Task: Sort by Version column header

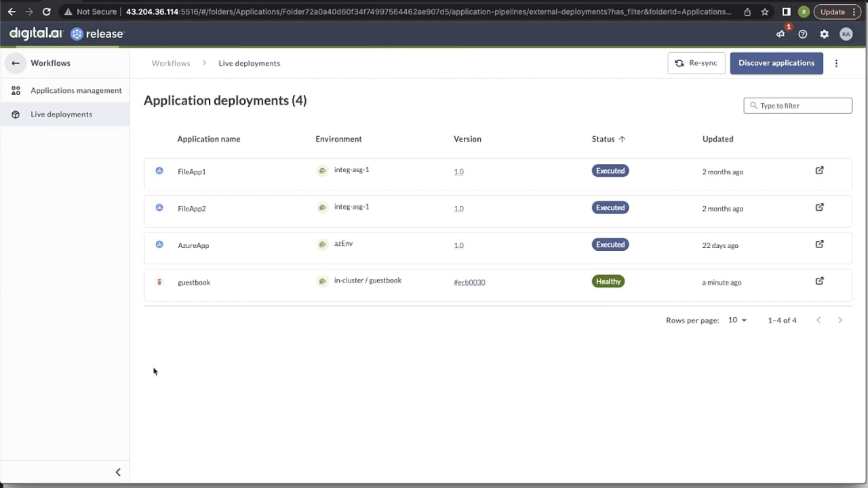Action: click(467, 139)
